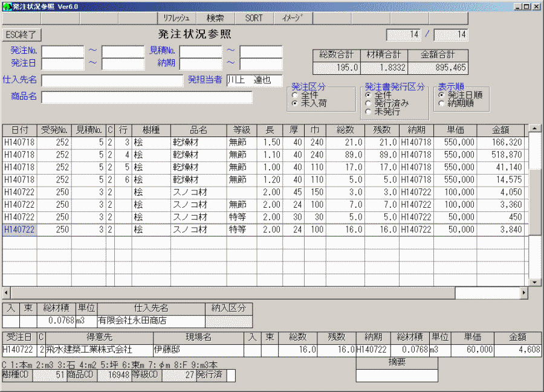Image resolution: width=544 pixels, height=392 pixels.
Task: Click the horizontal scrollbar thumb
Action: (233, 293)
